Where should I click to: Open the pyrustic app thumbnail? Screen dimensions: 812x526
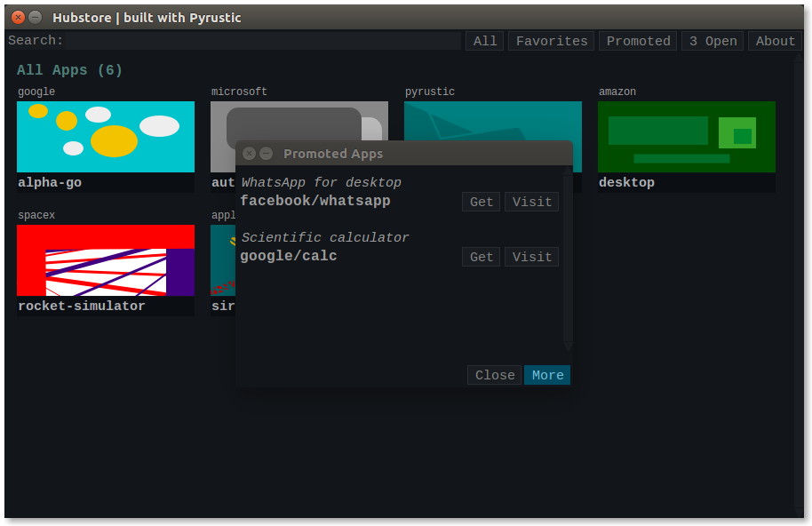492,121
